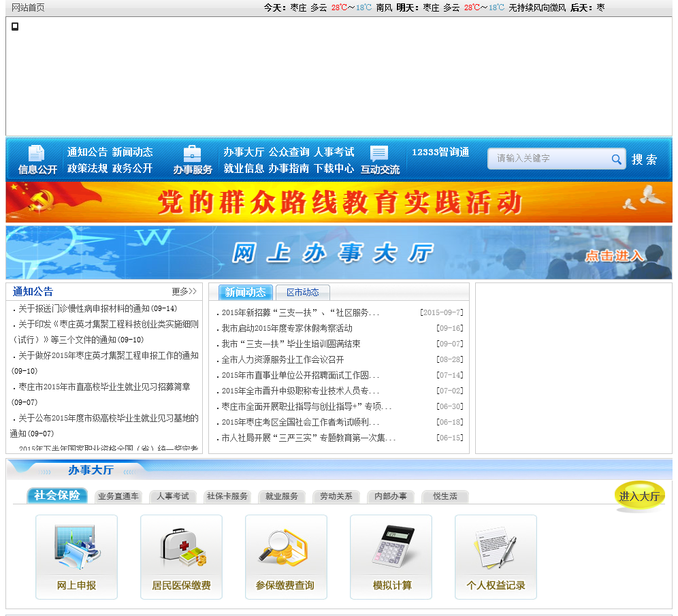Image resolution: width=678 pixels, height=616 pixels.
Task: Open 政策法规 navigation item
Action: point(87,168)
